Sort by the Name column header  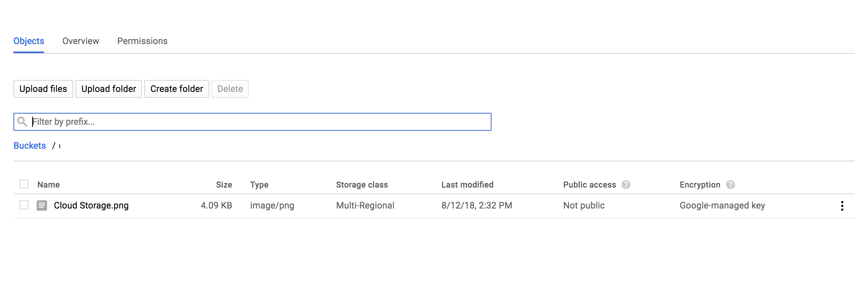49,185
